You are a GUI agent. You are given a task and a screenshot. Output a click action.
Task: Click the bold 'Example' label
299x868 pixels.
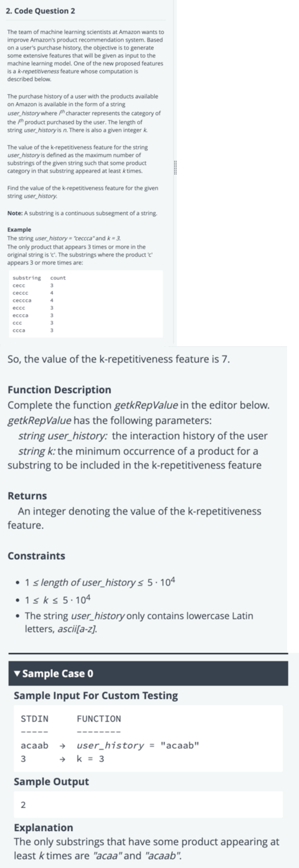tap(19, 230)
